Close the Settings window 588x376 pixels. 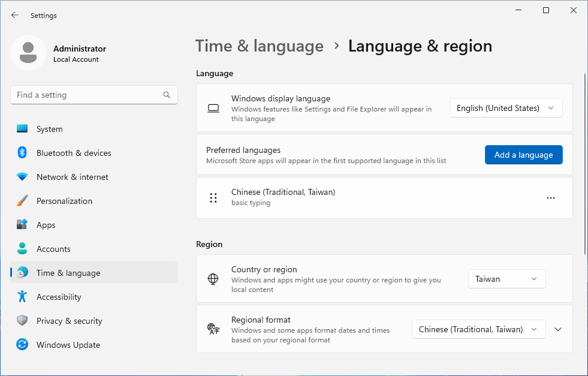(574, 10)
